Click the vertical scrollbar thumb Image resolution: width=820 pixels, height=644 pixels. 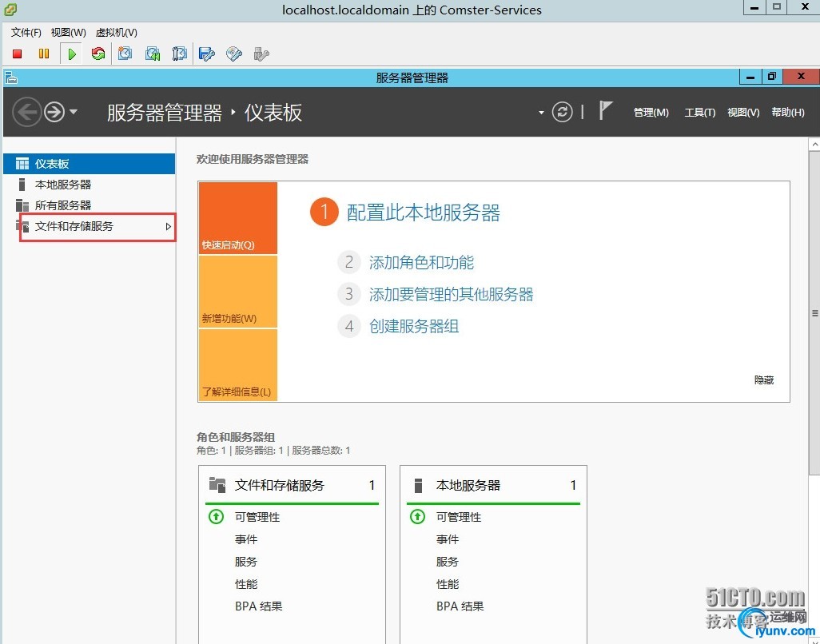(x=814, y=313)
